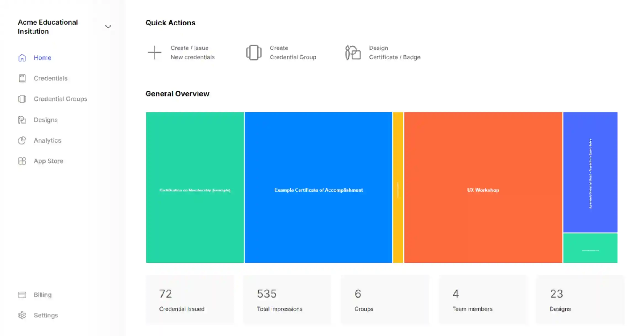Open the Credentials section via its book icon
The width and height of the screenshot is (644, 336).
(22, 78)
